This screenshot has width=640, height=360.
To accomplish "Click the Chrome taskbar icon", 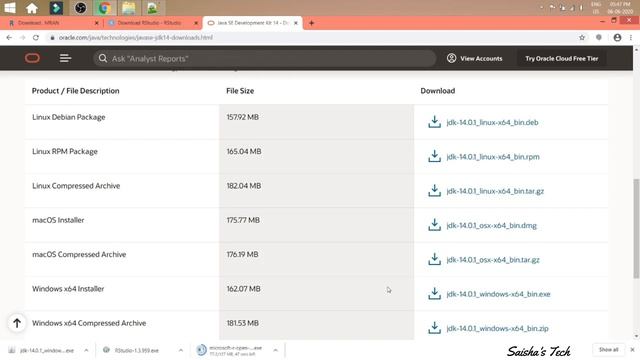I will [x=104, y=8].
